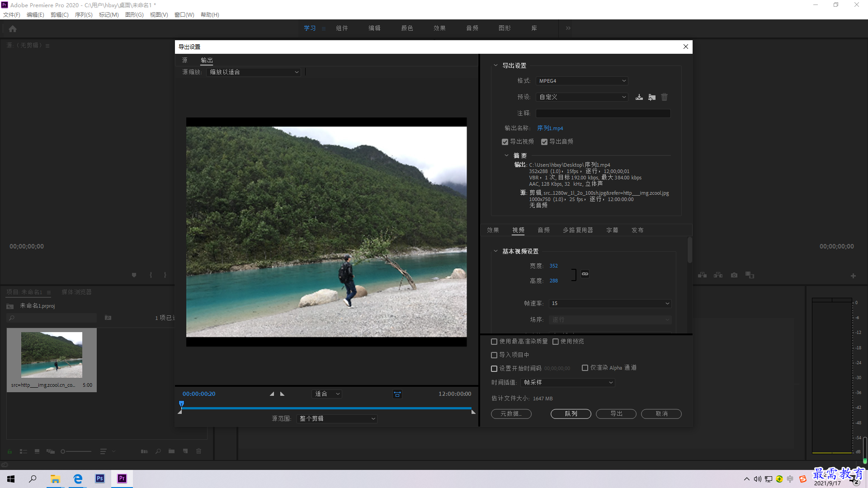Open the File menu

point(12,15)
